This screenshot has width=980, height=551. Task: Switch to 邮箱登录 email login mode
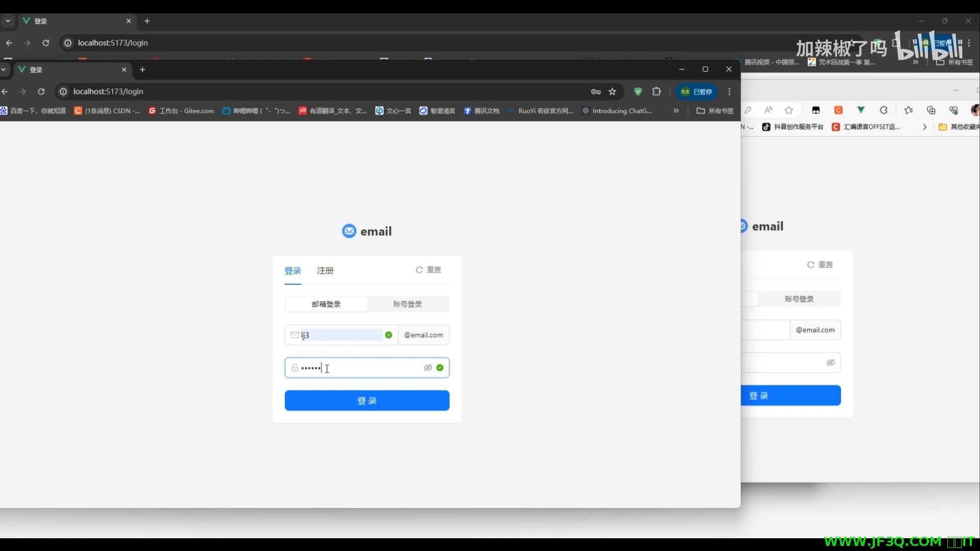point(326,304)
